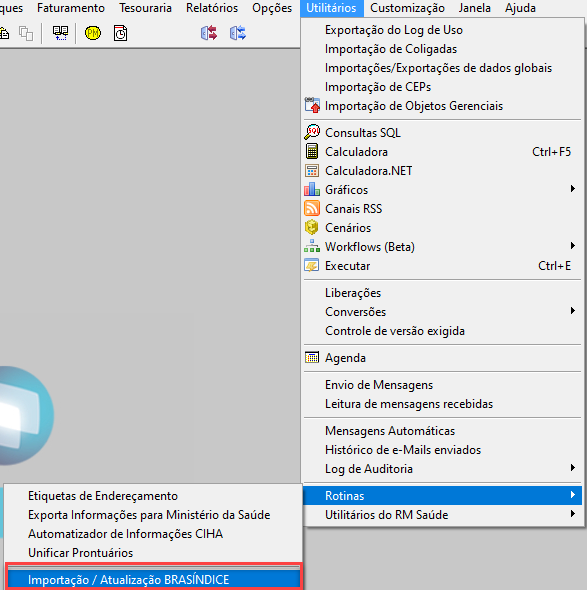This screenshot has width=587, height=590.
Task: Click the Canais RSS feed icon
Action: 312,208
